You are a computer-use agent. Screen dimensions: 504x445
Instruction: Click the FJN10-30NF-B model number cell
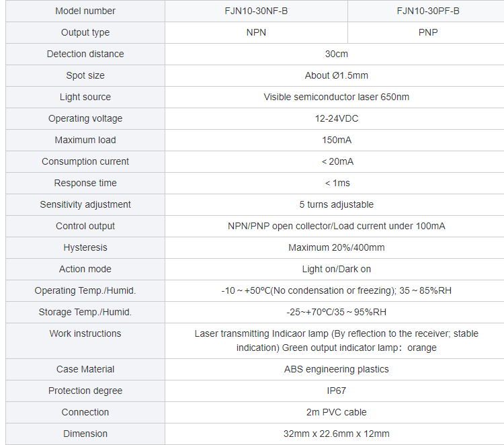pyautogui.click(x=256, y=11)
